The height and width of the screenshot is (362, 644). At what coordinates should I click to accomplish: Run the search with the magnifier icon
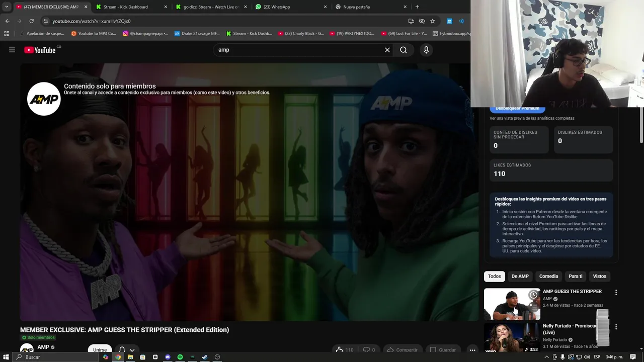pos(404,50)
